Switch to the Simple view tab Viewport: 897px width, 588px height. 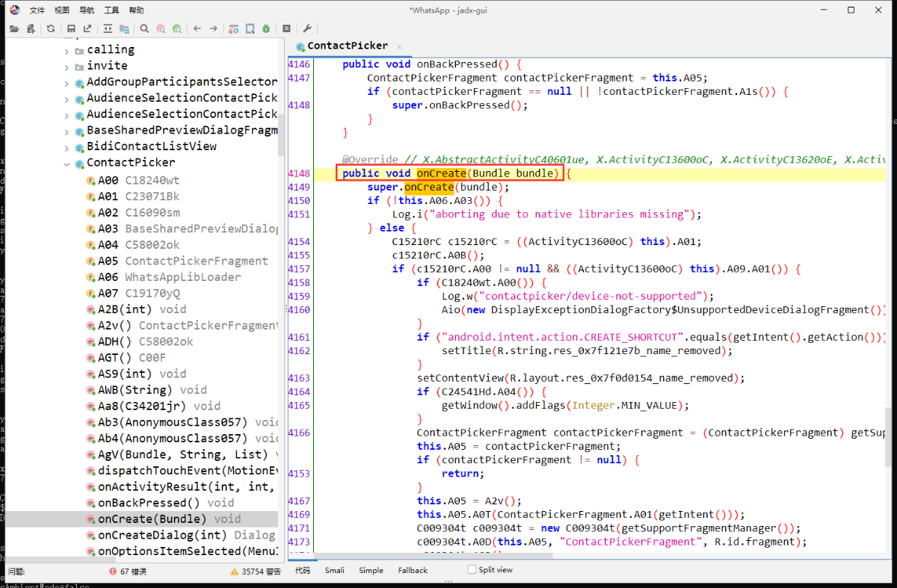371,570
